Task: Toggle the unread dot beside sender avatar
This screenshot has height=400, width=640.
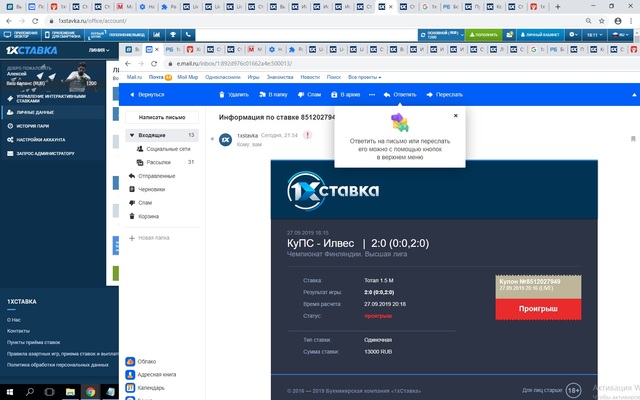Action: [212, 139]
